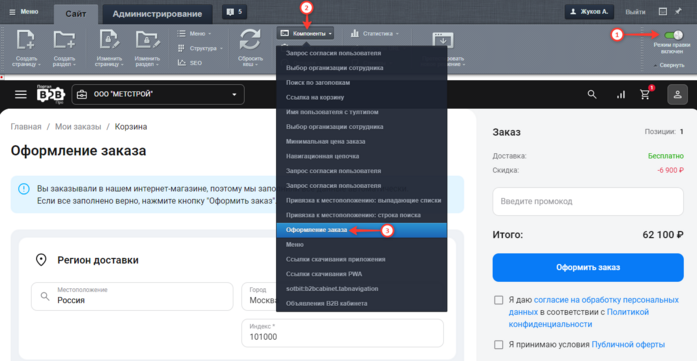
Task: Open the Bitrix Меню hamburger button
Action: point(24,12)
